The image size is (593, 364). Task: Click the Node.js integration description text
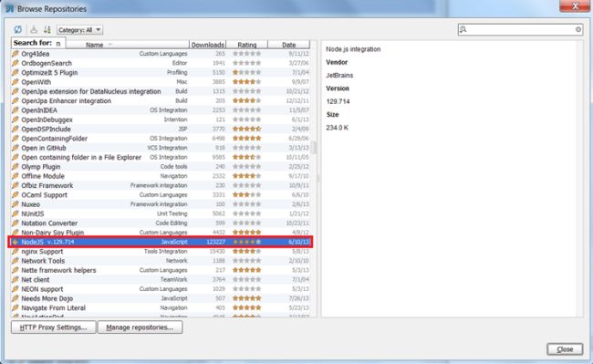(353, 49)
